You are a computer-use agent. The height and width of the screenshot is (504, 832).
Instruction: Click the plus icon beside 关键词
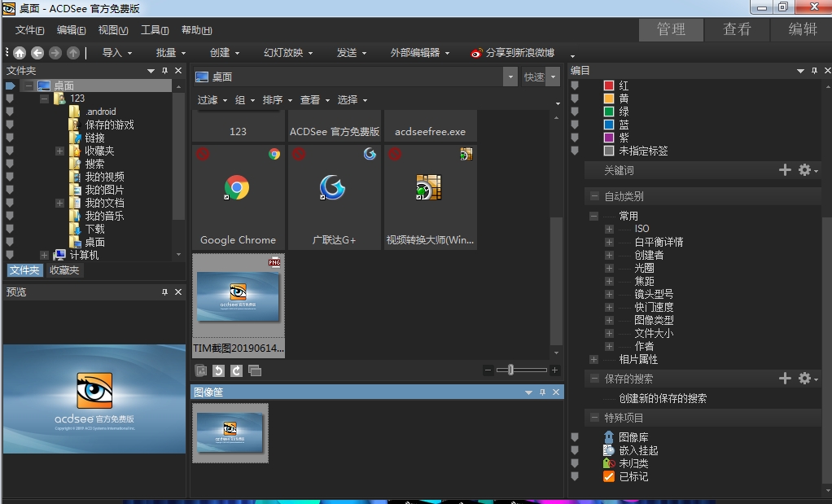click(x=785, y=170)
